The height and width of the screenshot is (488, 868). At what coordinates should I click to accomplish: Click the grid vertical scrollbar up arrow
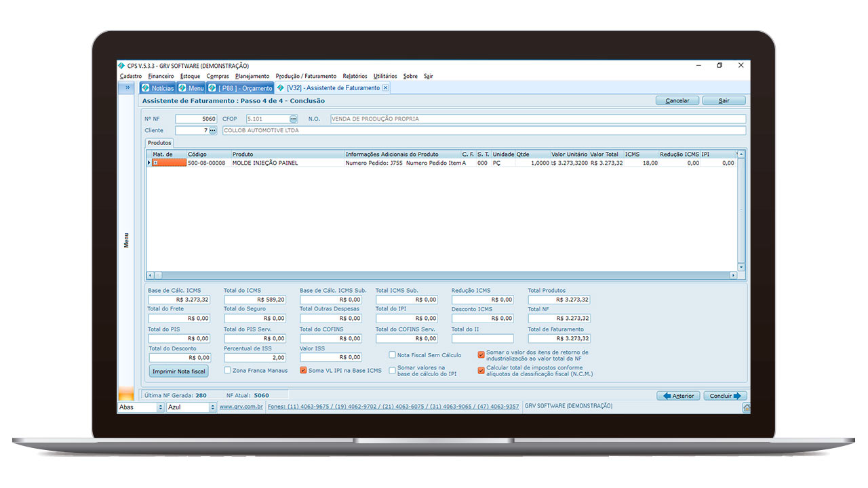click(741, 155)
